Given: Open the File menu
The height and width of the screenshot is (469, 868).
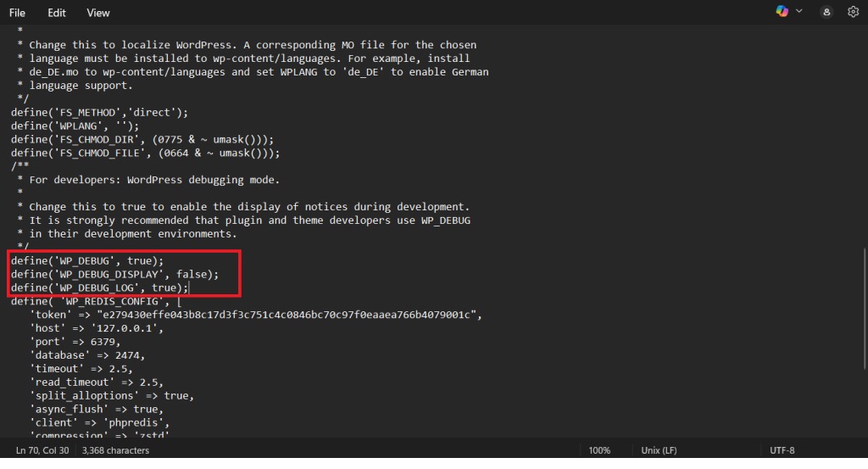Looking at the screenshot, I should pos(17,13).
